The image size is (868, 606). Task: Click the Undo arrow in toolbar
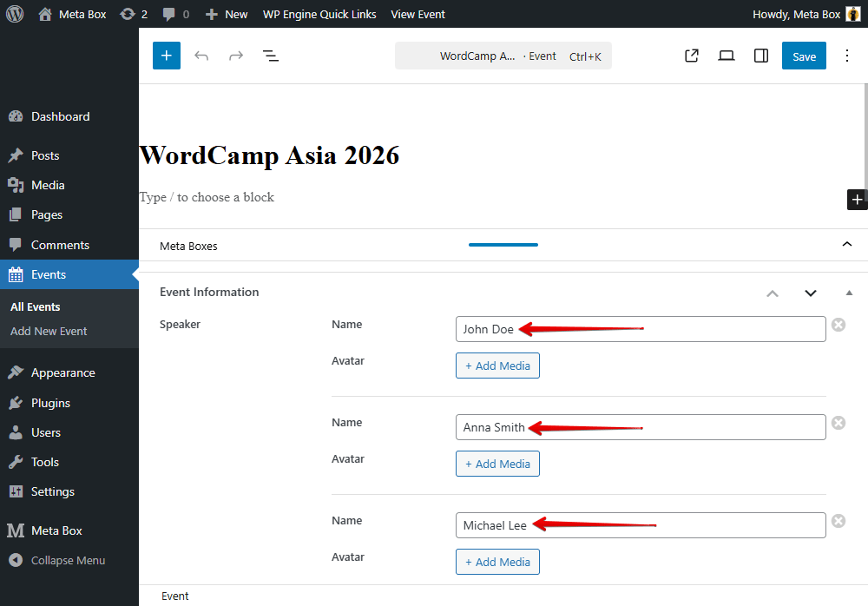pos(201,56)
